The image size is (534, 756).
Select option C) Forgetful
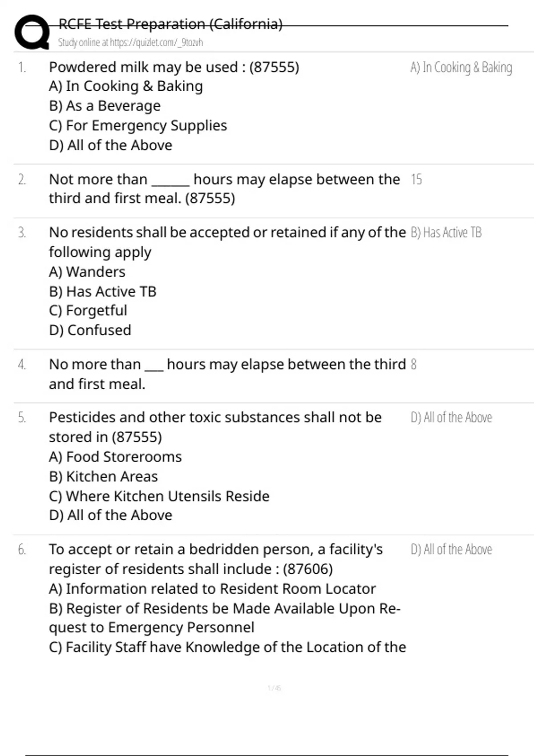click(x=88, y=310)
